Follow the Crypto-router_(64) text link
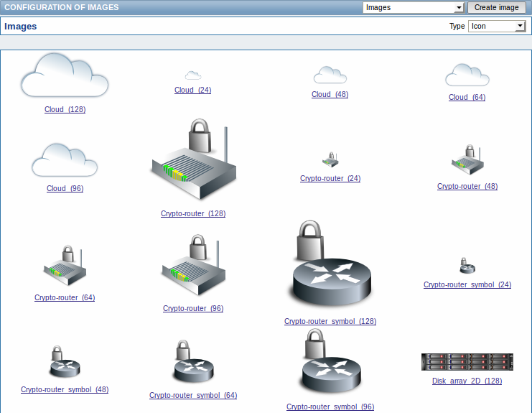 (65, 297)
